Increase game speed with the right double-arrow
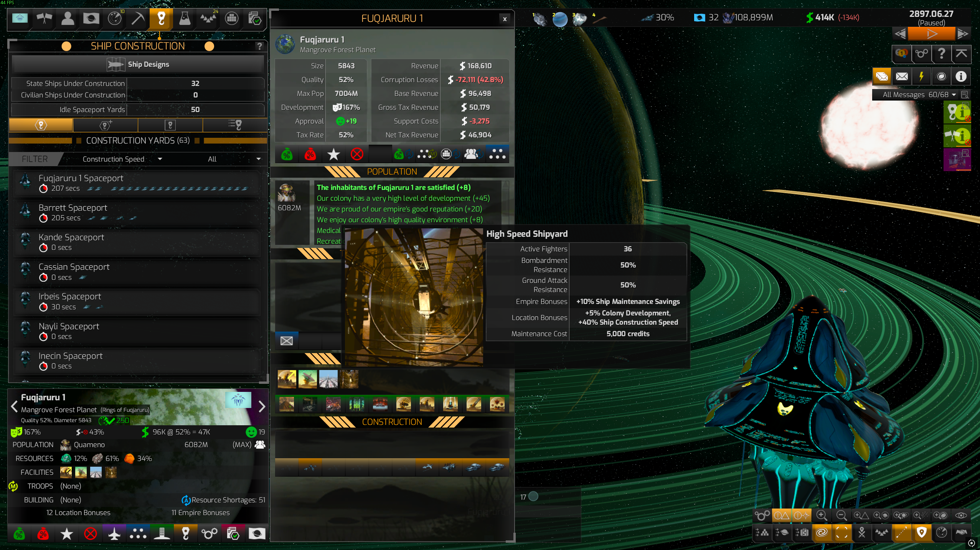This screenshot has width=980, height=550. click(963, 34)
